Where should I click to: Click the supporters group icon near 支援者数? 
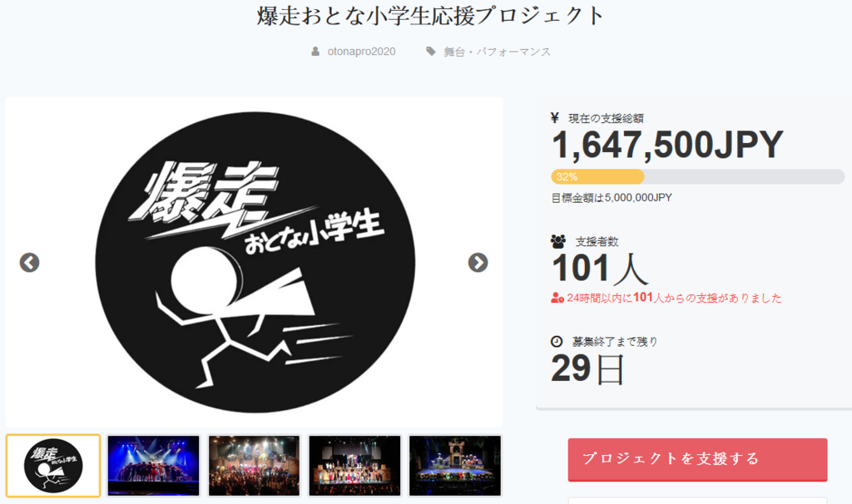click(x=558, y=241)
